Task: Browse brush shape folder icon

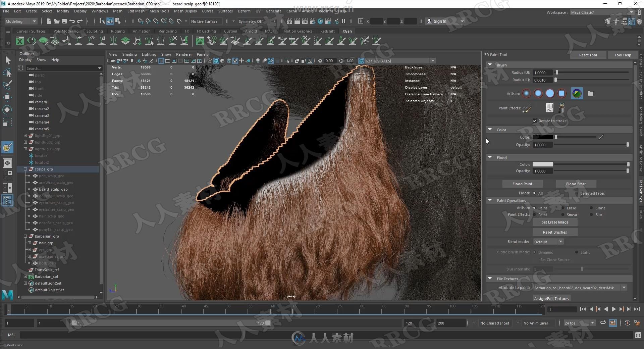Action: coord(591,94)
